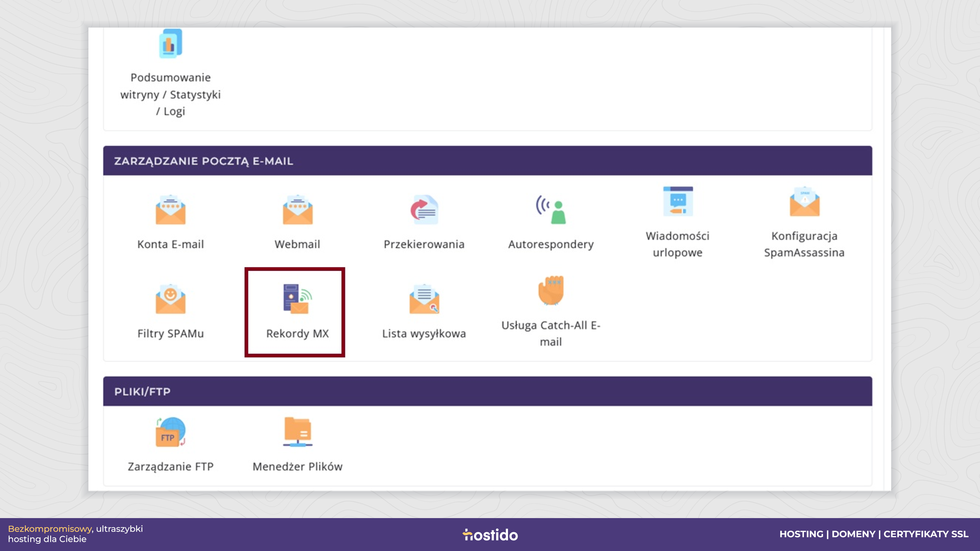
Task: Click the Konta E-mail text label
Action: tap(170, 245)
